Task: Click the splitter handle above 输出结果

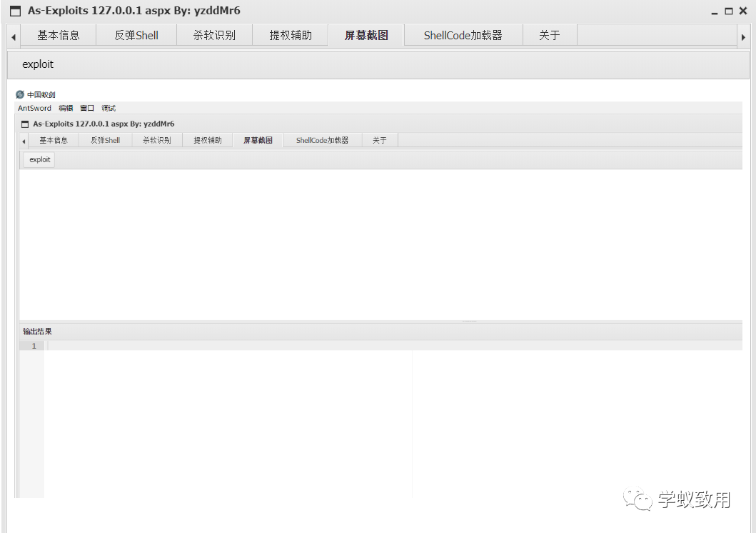Action: [x=469, y=321]
